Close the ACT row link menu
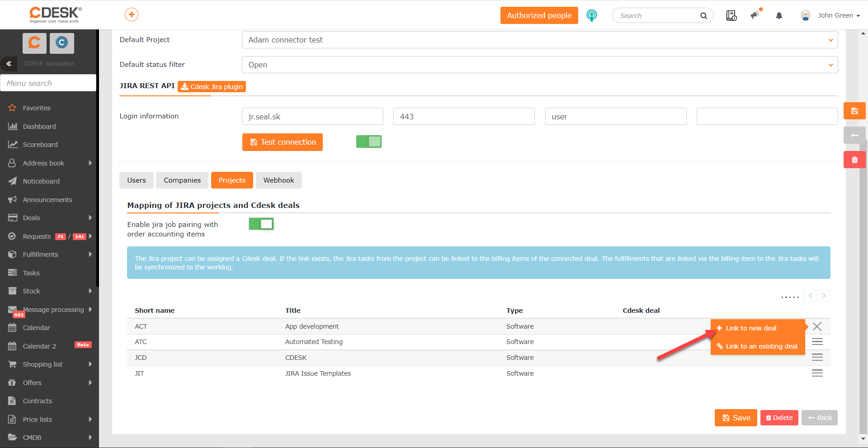Screen dimensions: 868x448 [817, 326]
